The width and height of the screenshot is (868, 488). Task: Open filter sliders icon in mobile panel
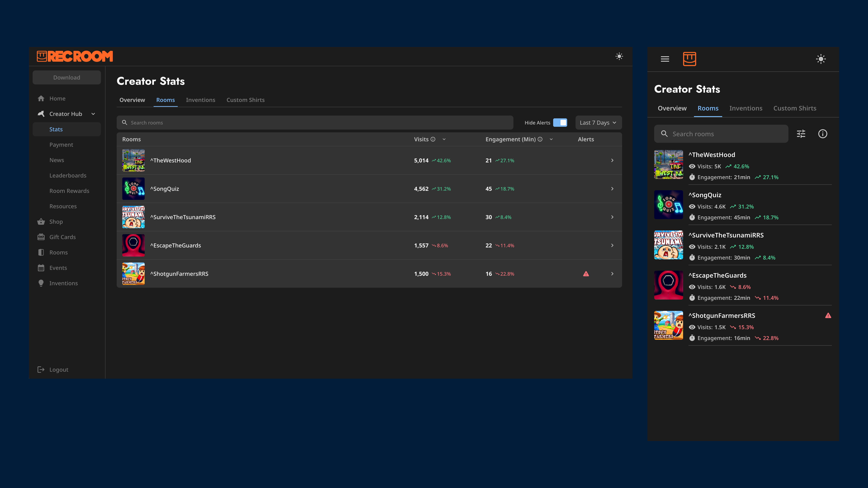coord(801,134)
